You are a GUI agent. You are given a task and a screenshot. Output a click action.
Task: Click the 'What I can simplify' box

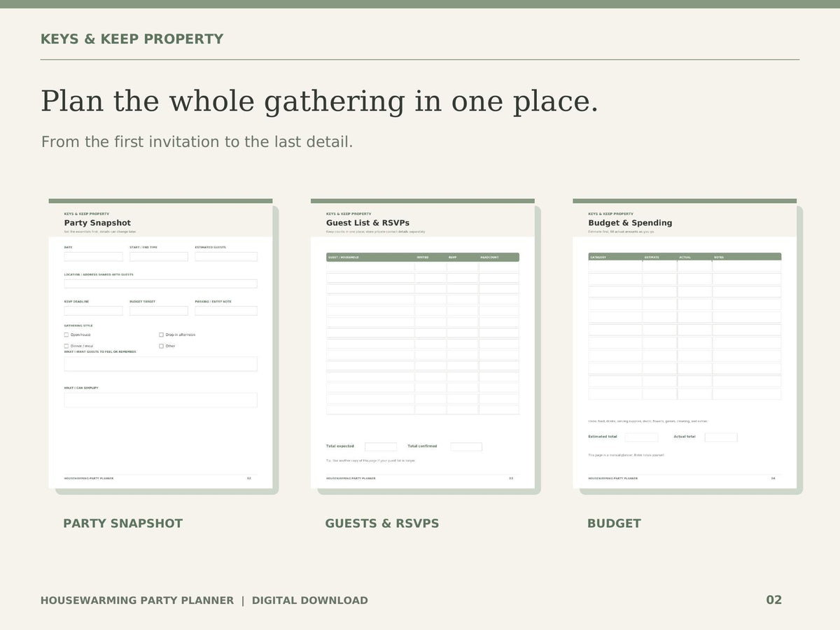pyautogui.click(x=160, y=400)
